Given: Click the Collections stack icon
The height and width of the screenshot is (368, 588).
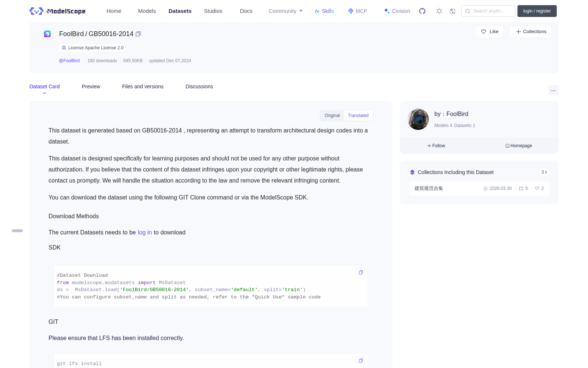Looking at the screenshot, I should point(412,172).
